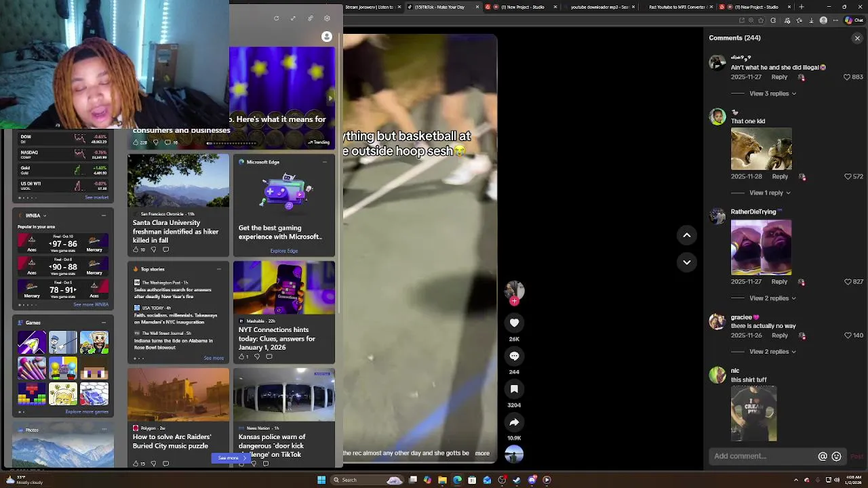Image resolution: width=868 pixels, height=488 pixels.
Task: Open browser profile avatar
Action: pyautogui.click(x=823, y=20)
